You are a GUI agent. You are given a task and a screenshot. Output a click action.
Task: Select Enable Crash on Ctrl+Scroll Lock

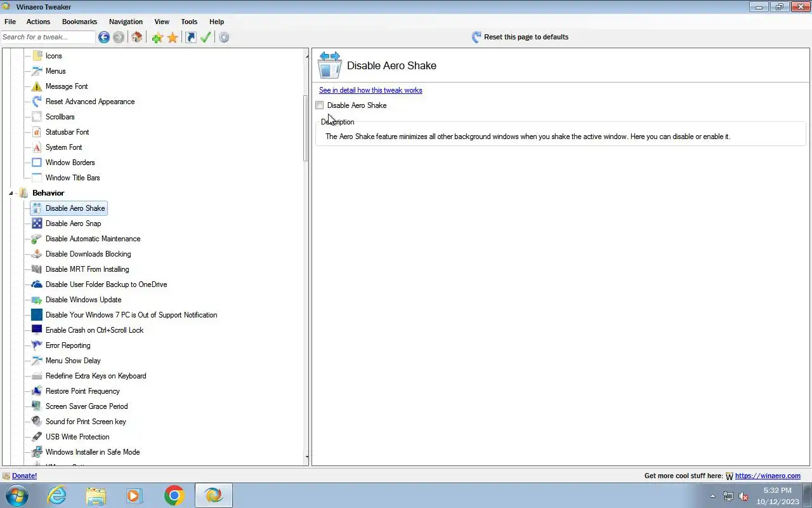pyautogui.click(x=95, y=330)
